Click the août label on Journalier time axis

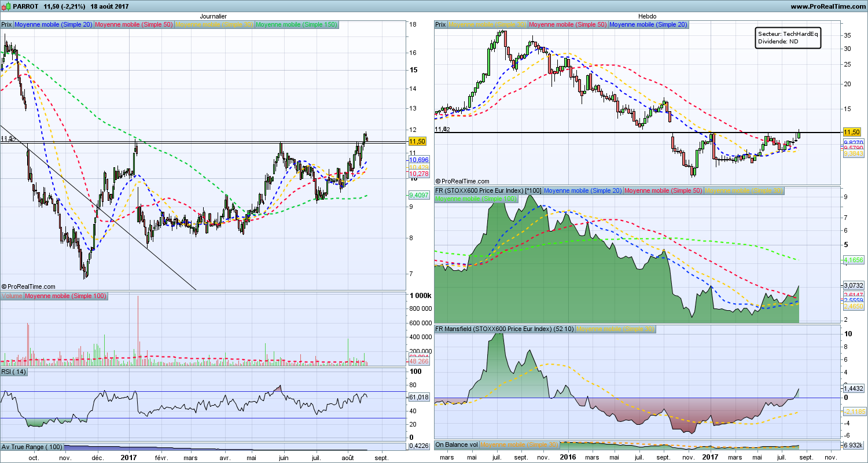(348, 457)
